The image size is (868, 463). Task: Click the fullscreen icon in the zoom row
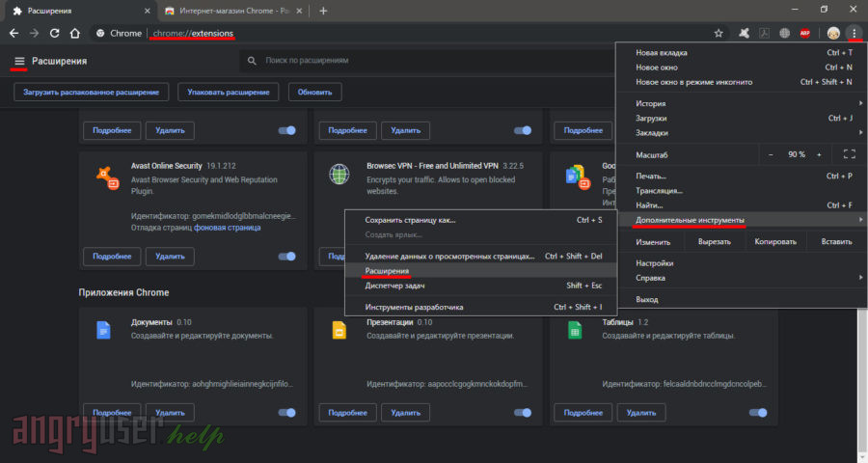[849, 154]
